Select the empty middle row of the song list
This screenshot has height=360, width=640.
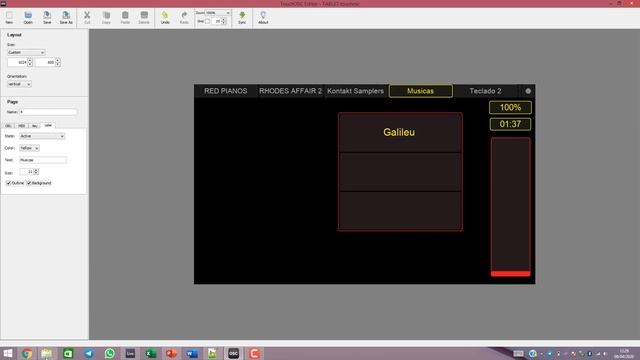(x=400, y=172)
